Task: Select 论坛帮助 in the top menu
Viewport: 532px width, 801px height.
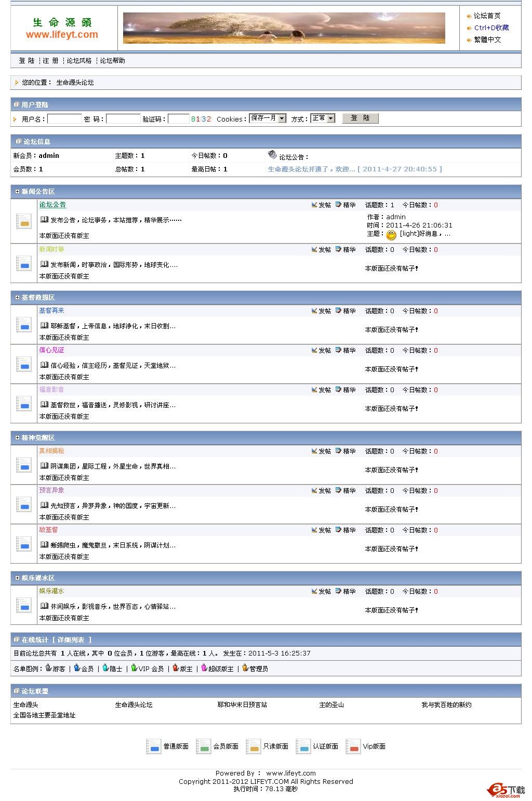Action: click(x=112, y=60)
